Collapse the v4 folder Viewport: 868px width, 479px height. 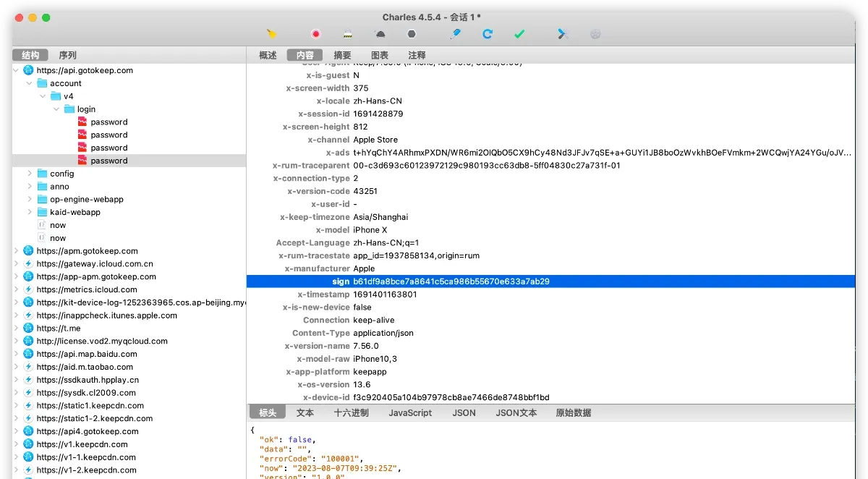43,96
